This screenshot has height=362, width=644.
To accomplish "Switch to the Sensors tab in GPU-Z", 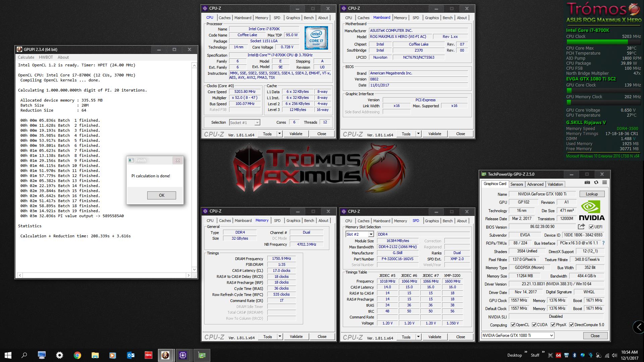I will coord(517,184).
